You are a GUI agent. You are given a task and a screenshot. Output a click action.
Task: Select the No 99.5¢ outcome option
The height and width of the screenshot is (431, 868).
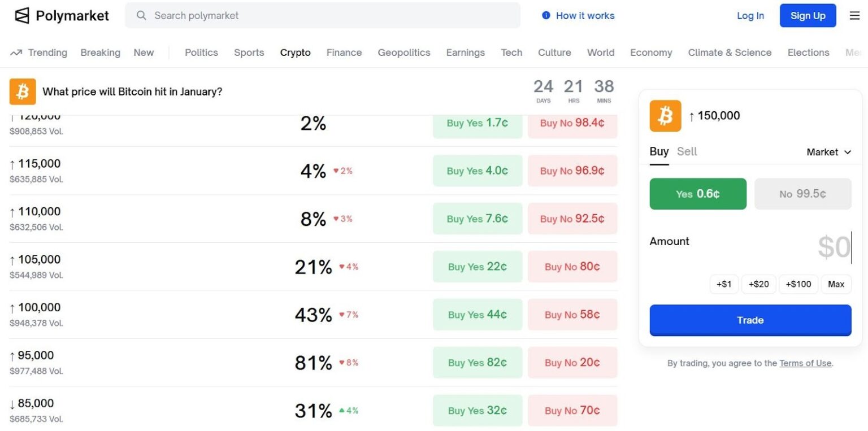coord(802,194)
